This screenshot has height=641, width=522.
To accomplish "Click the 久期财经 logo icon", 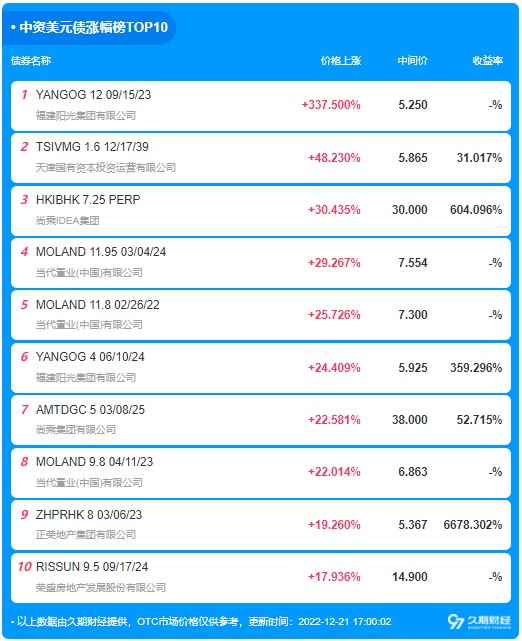I will (x=479, y=621).
